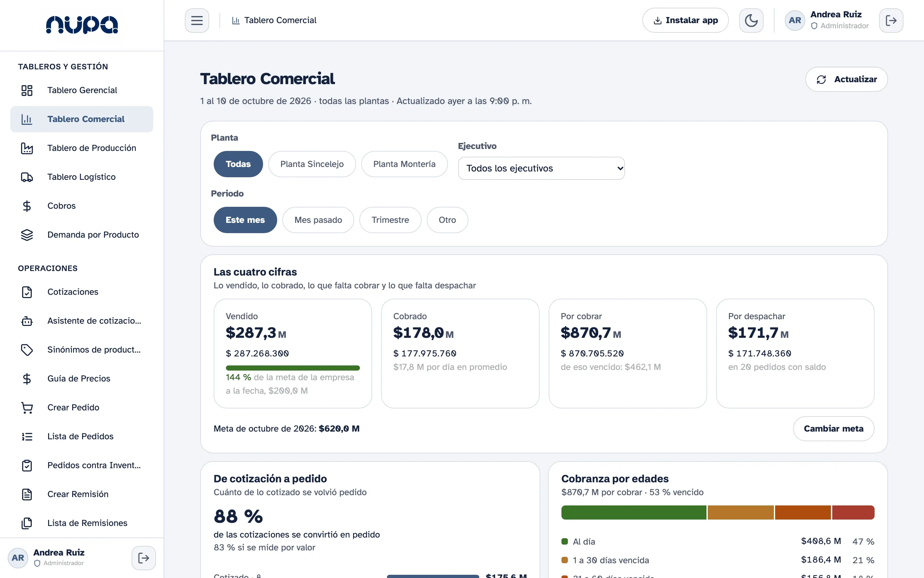Screen dimensions: 924x578
Task: Open Tablero Comercial in sidebar
Action: pos(82,119)
